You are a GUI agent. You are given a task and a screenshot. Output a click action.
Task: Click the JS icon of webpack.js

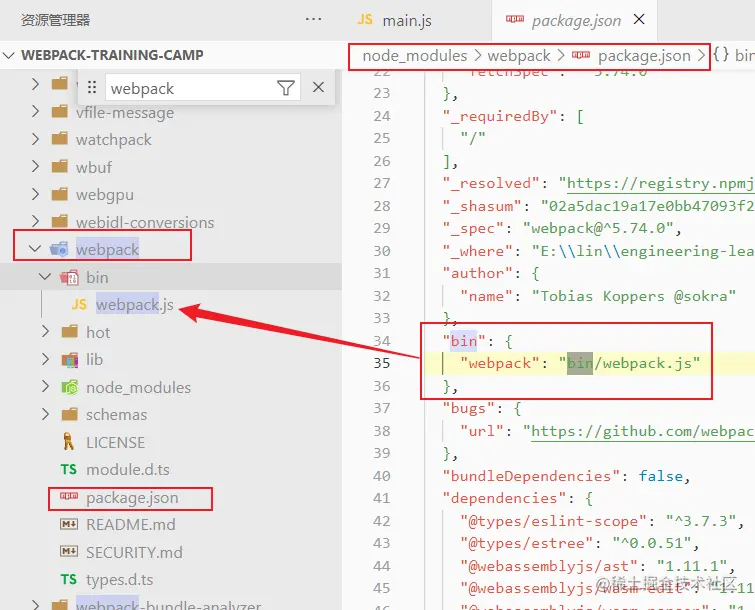(x=79, y=304)
